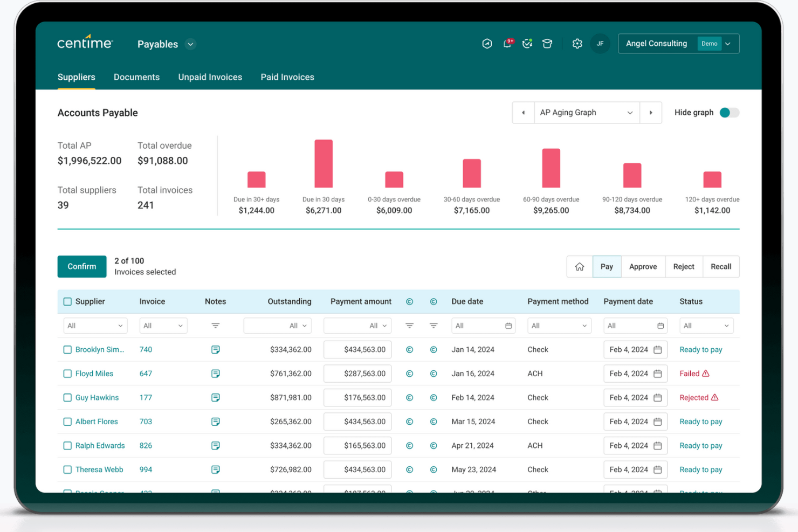Open Payment amount filter dropdown
Screen dimensions: 798x532
(357, 326)
